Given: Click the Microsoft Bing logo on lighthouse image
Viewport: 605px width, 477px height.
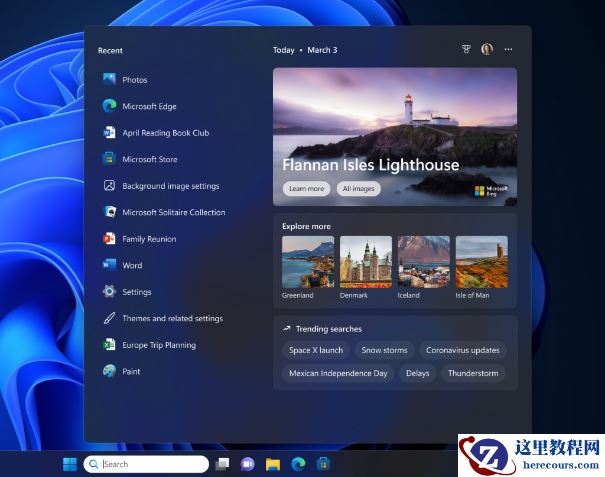Looking at the screenshot, I should coord(491,191).
